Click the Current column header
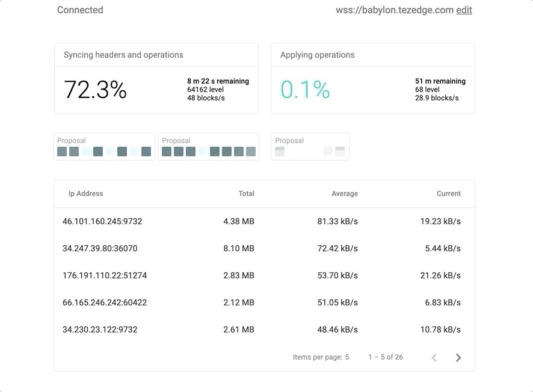Screen dimensions: 533x392 tap(449, 193)
